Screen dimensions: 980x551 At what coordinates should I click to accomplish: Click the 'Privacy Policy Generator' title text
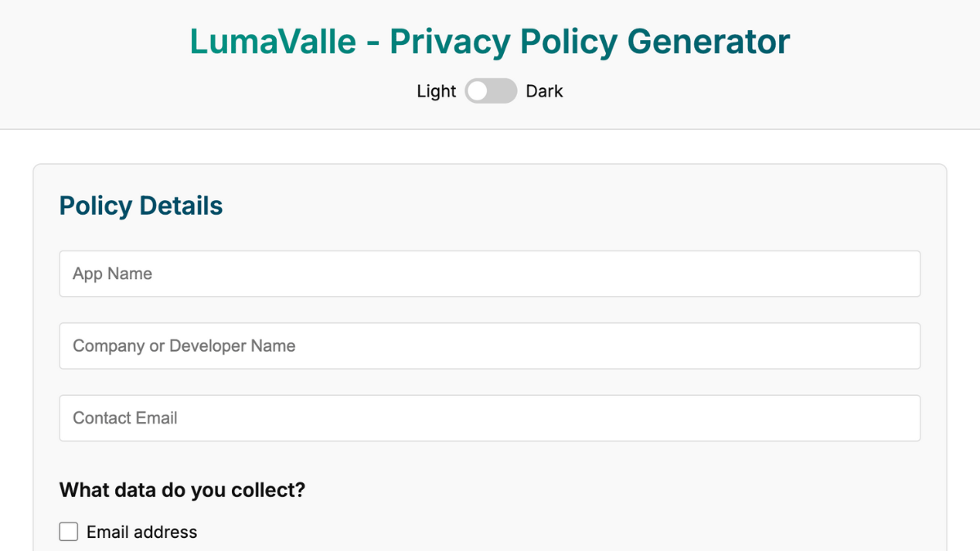tap(590, 42)
